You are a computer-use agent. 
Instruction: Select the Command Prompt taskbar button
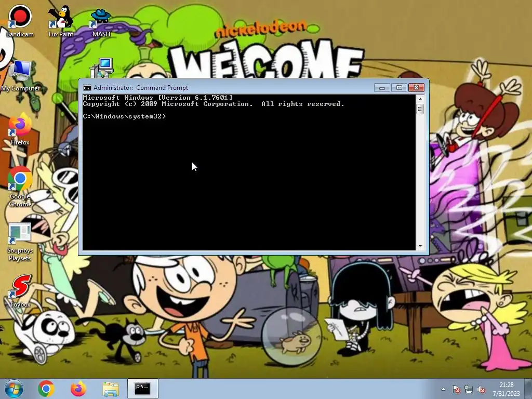coord(142,389)
